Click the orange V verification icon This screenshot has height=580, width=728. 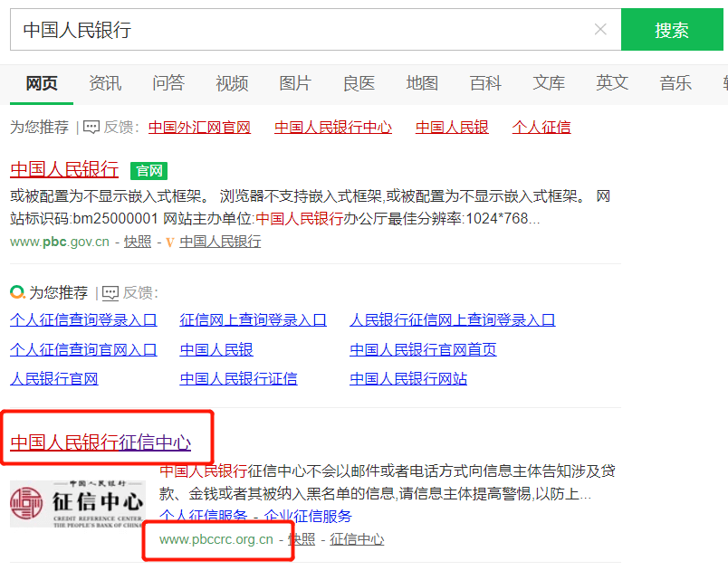click(170, 242)
